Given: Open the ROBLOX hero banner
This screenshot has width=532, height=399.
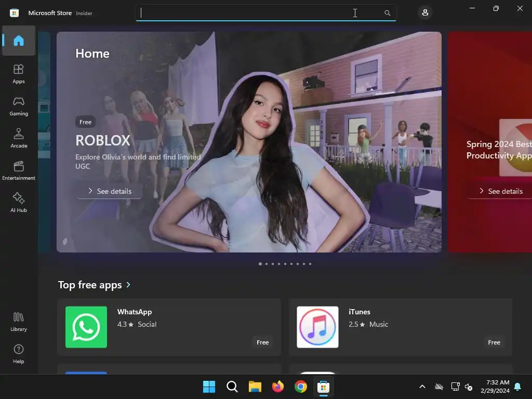Looking at the screenshot, I should point(249,142).
